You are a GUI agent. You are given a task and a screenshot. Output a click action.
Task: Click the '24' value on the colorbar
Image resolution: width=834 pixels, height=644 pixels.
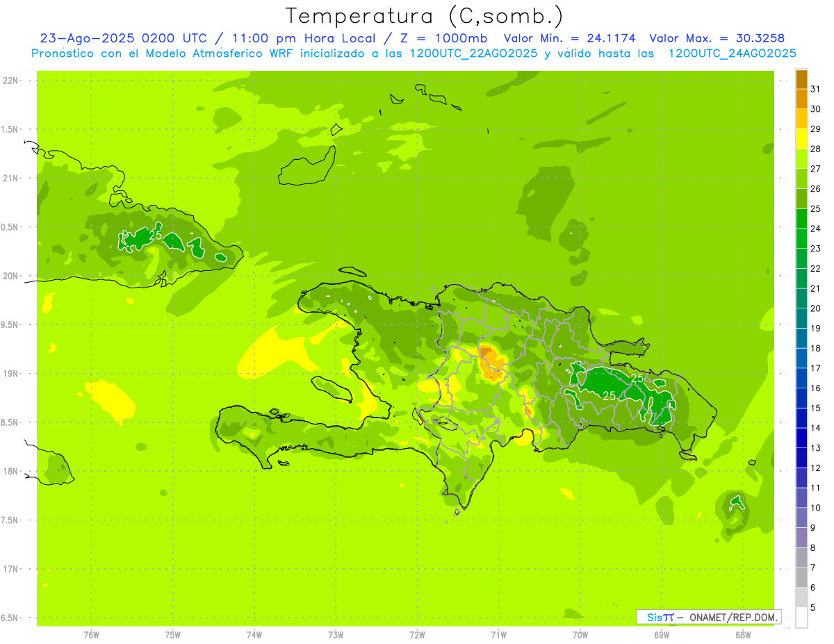pos(816,229)
